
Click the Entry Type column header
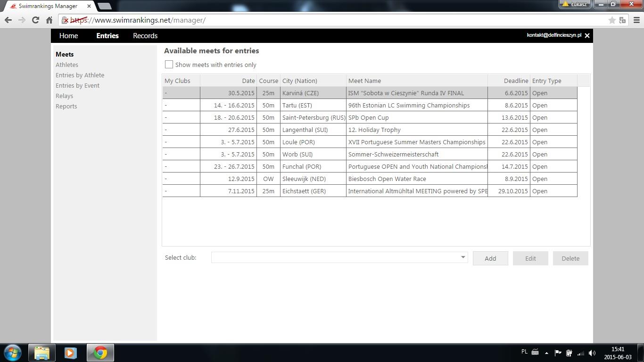coord(553,81)
